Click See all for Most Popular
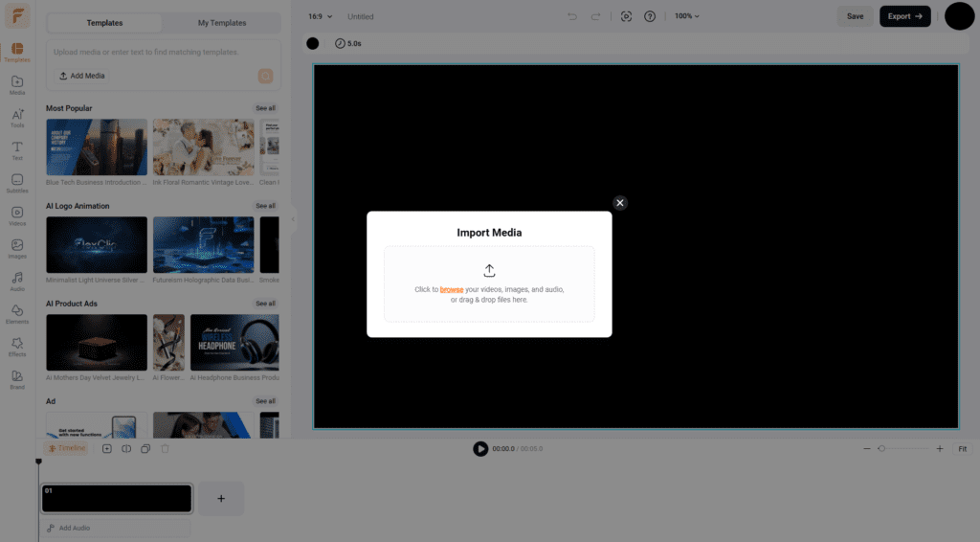Screen dimensions: 980x542 (266, 108)
